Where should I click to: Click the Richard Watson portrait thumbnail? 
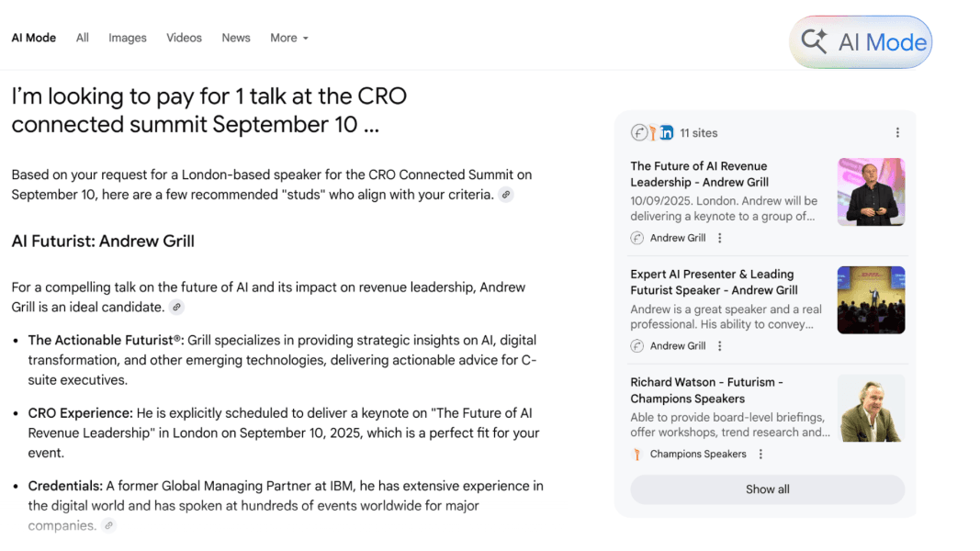871,408
